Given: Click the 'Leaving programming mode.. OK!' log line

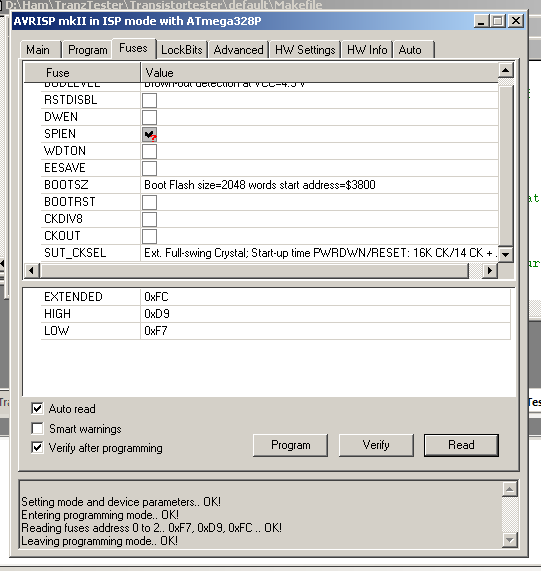Looking at the screenshot, I should (x=99, y=541).
